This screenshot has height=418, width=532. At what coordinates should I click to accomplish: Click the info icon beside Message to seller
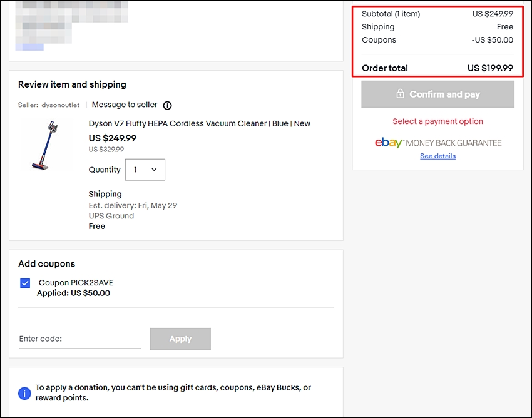click(x=167, y=106)
